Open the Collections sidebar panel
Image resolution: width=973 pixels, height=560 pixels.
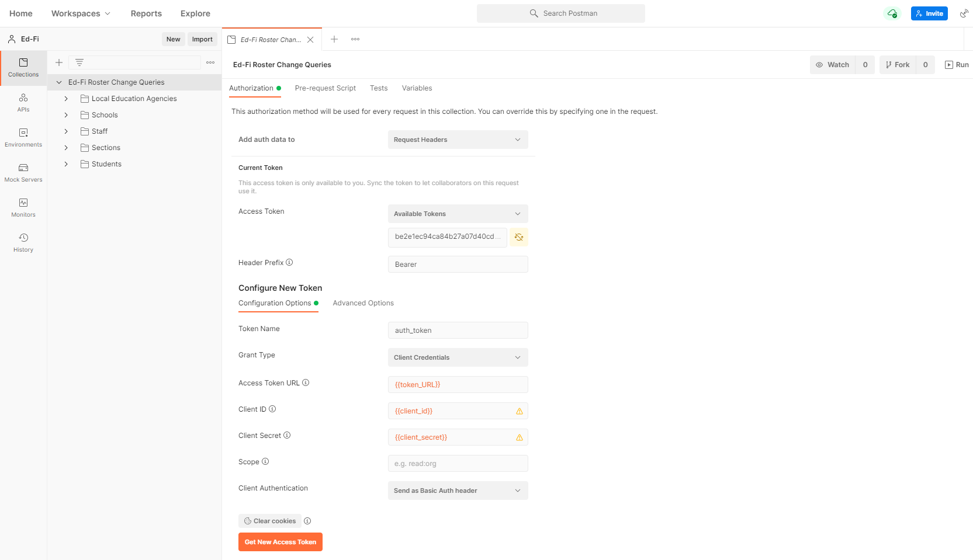(23, 68)
